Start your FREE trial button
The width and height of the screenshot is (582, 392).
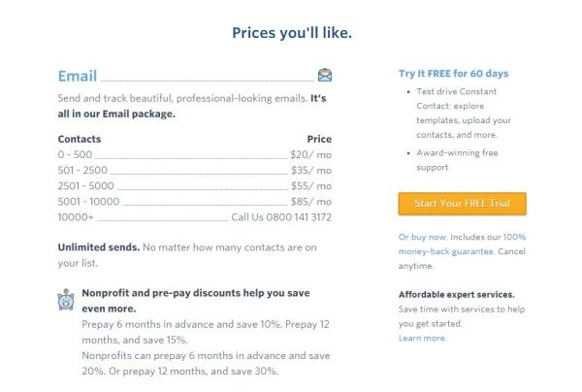coord(462,204)
